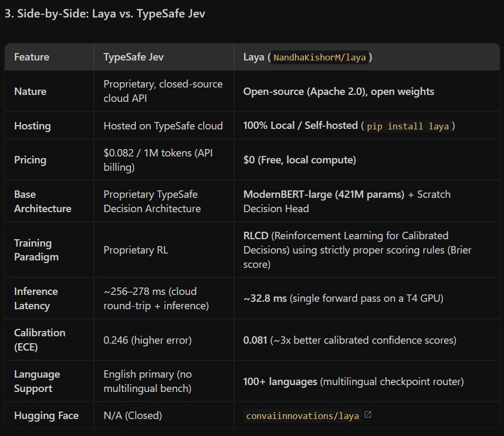Click 'Proprietary, closed-source cloud API' cell
The width and height of the screenshot is (504, 436).
163,91
